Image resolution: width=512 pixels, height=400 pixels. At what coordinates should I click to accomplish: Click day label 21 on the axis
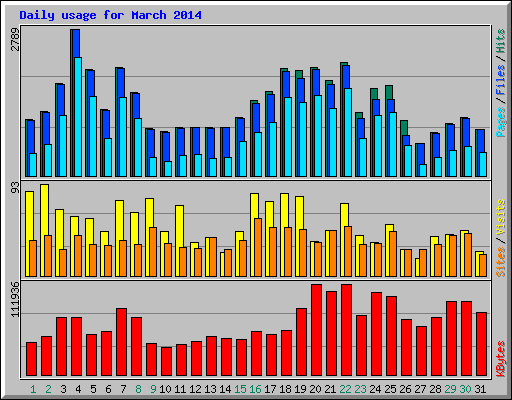(x=330, y=389)
